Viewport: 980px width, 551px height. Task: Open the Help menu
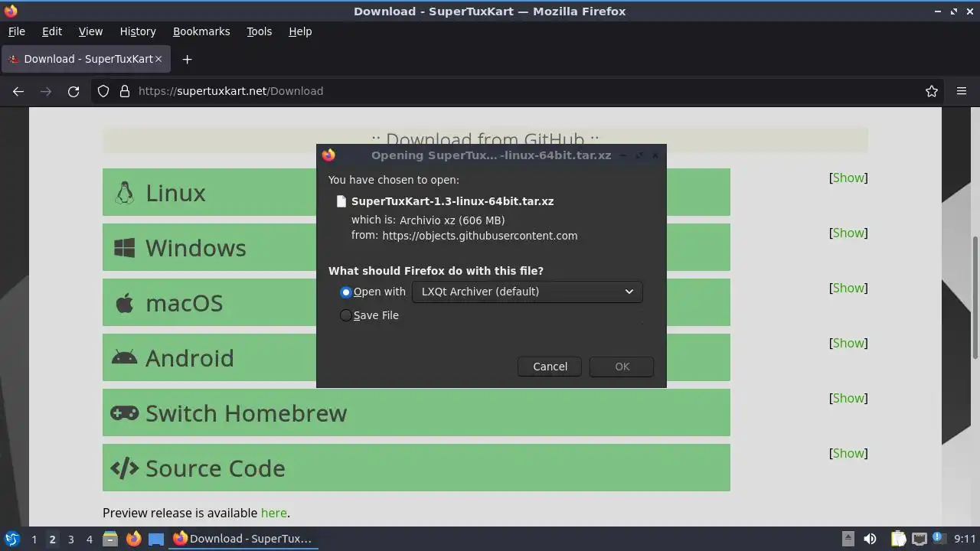(300, 31)
